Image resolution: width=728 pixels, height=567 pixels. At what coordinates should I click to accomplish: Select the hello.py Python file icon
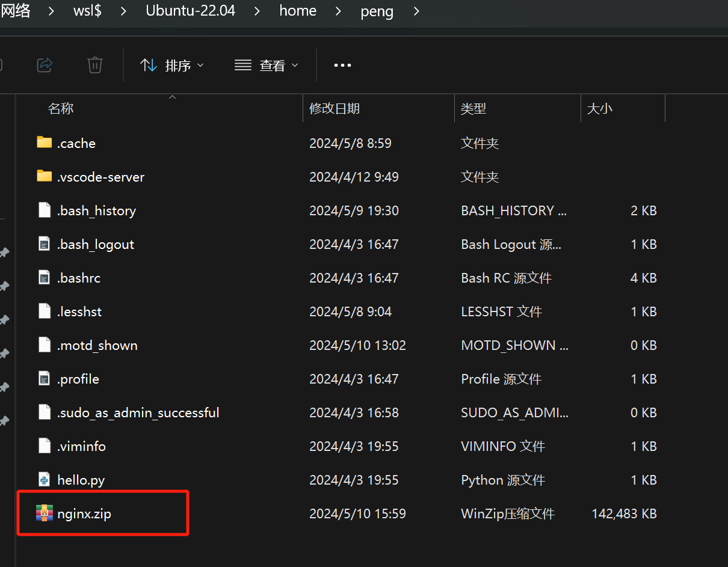tap(45, 479)
